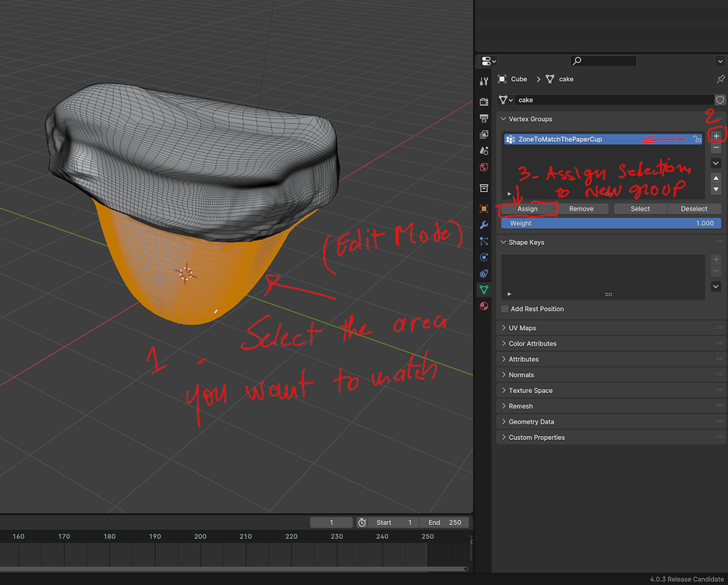
Task: Click the Select button
Action: pyautogui.click(x=640, y=209)
